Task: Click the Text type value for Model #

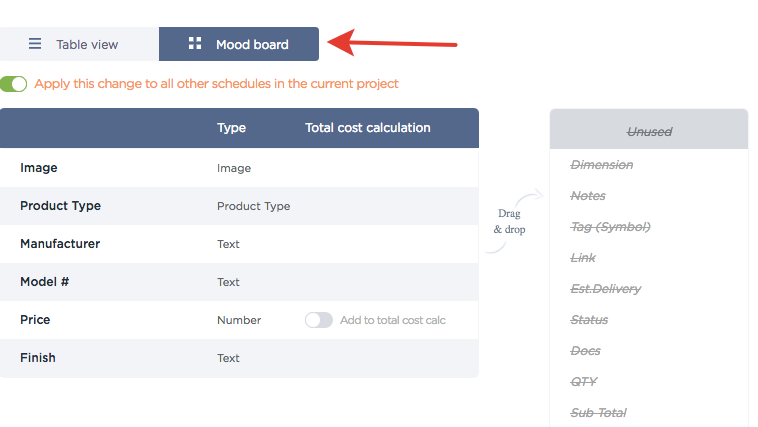Action: [228, 282]
